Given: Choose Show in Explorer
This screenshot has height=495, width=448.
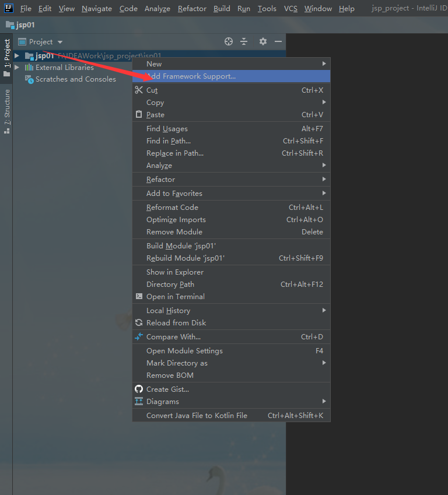Looking at the screenshot, I should [x=231, y=272].
